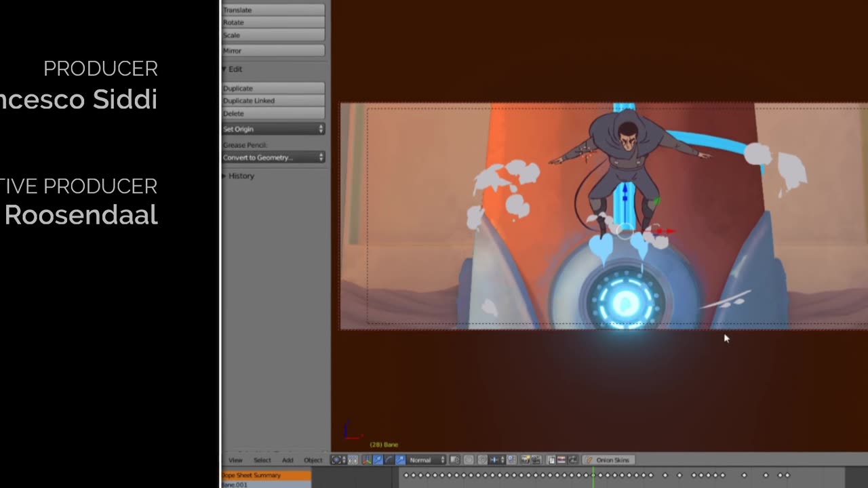Open the View menu
This screenshot has height=488, width=868.
click(x=235, y=460)
